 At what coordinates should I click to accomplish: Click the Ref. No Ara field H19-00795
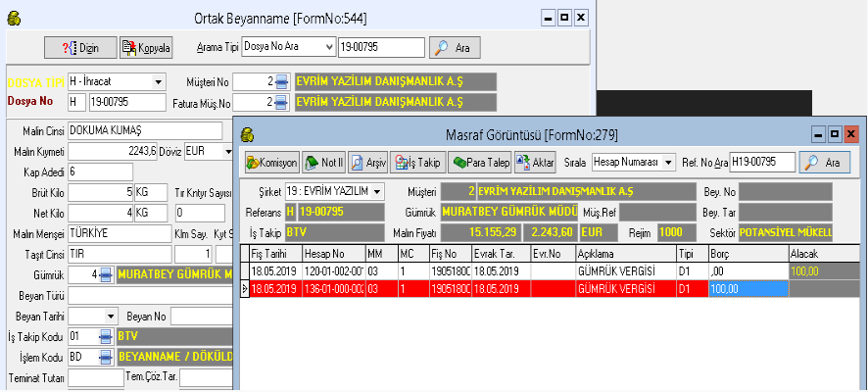(x=762, y=163)
